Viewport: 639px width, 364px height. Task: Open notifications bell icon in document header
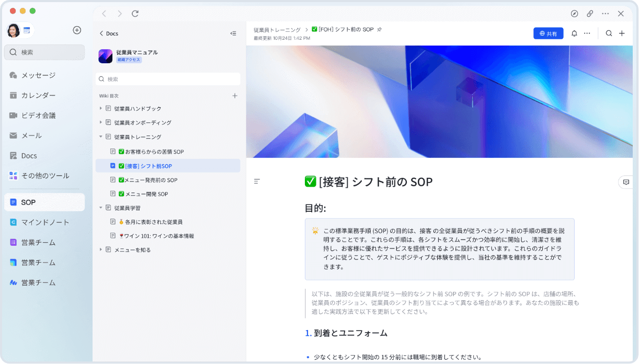pyautogui.click(x=574, y=33)
